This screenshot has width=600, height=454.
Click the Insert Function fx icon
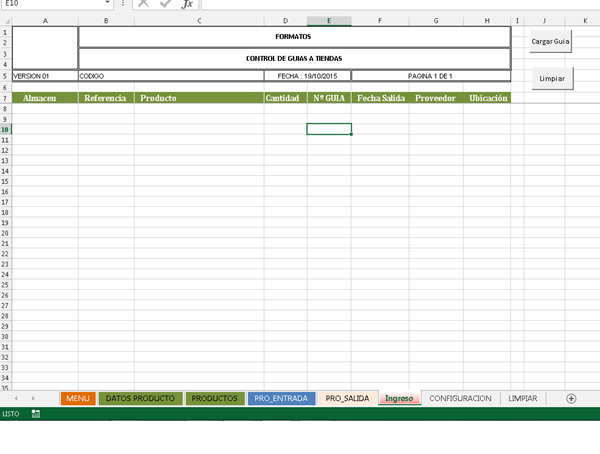(186, 4)
